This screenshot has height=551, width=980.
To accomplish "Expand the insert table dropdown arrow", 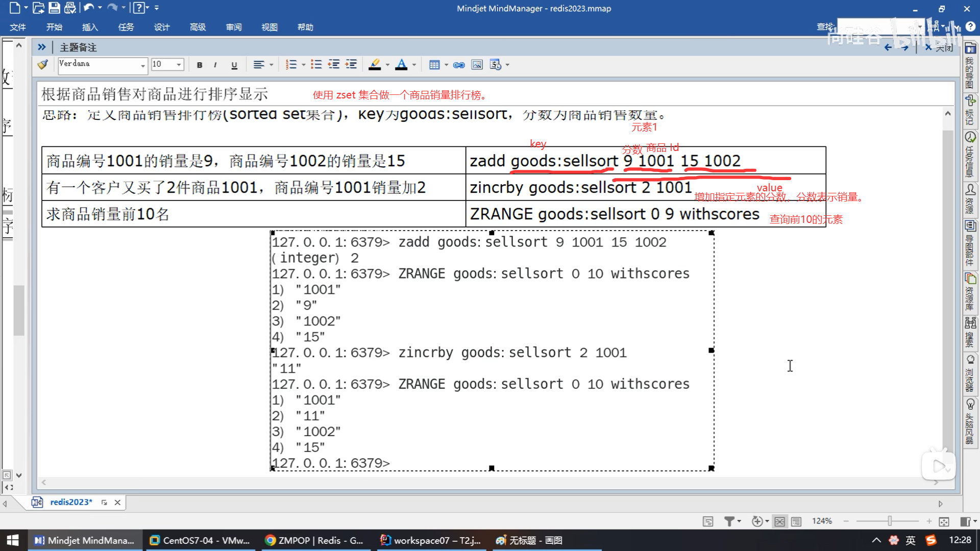I will coord(446,65).
